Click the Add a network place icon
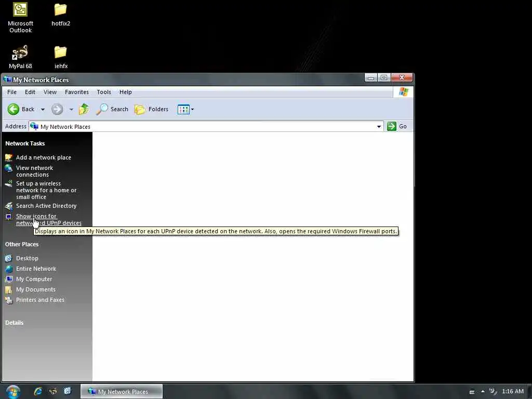Image resolution: width=532 pixels, height=399 pixels. [x=8, y=157]
